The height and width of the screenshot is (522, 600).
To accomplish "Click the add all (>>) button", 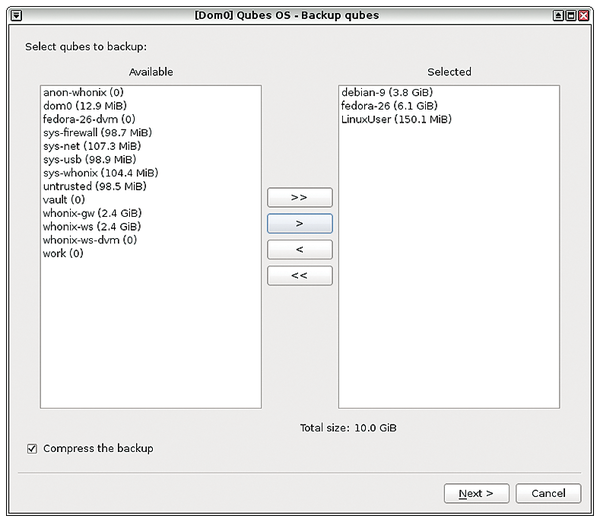I will click(x=300, y=197).
